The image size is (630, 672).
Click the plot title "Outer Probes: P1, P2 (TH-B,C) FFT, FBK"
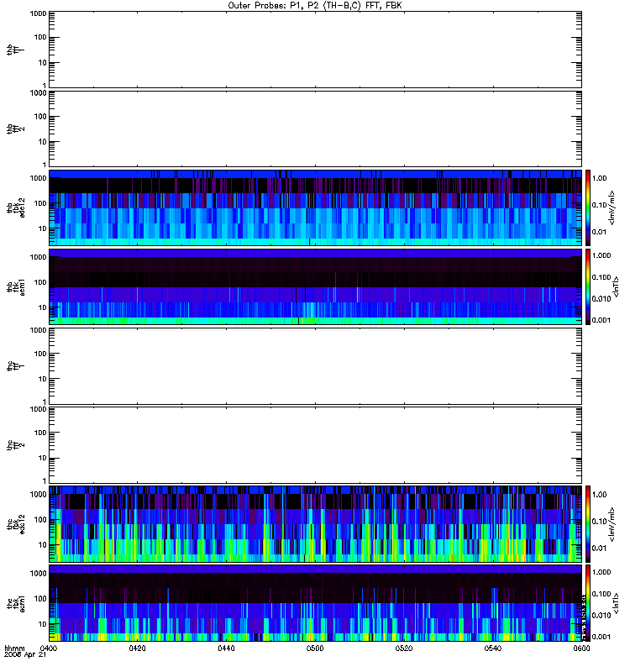point(315,6)
